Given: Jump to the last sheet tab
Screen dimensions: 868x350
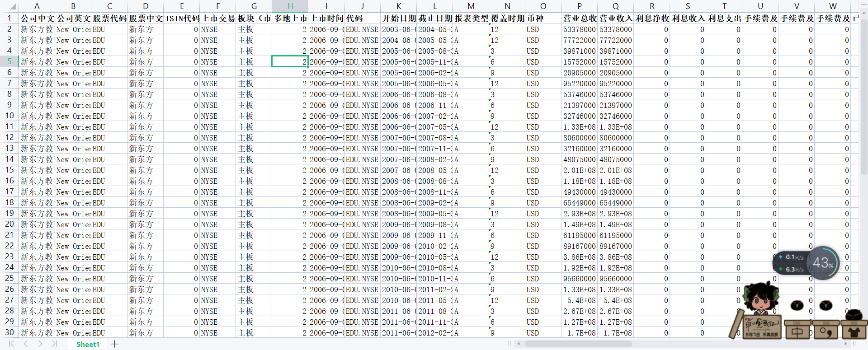Looking at the screenshot, I should 54,344.
